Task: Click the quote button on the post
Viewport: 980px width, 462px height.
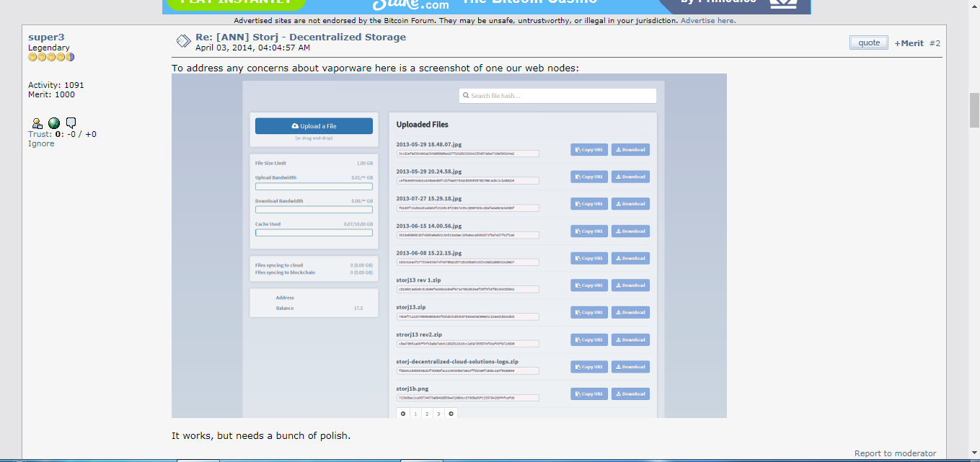Action: coord(869,43)
